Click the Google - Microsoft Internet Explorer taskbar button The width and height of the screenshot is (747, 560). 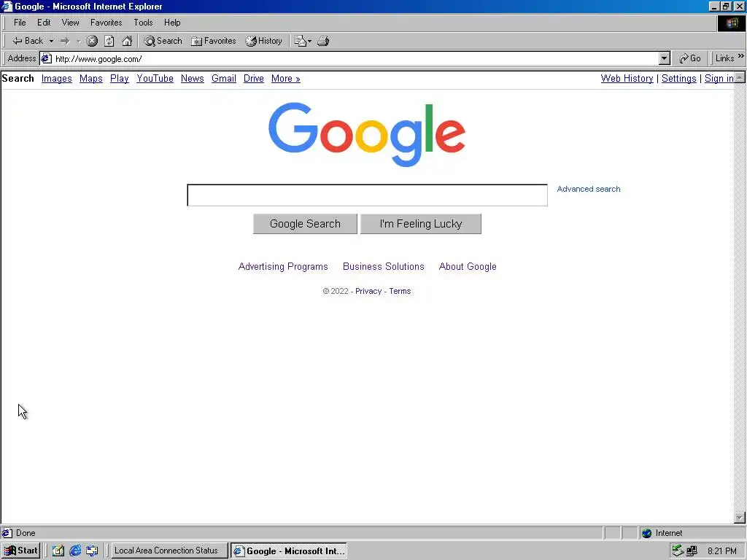(289, 551)
